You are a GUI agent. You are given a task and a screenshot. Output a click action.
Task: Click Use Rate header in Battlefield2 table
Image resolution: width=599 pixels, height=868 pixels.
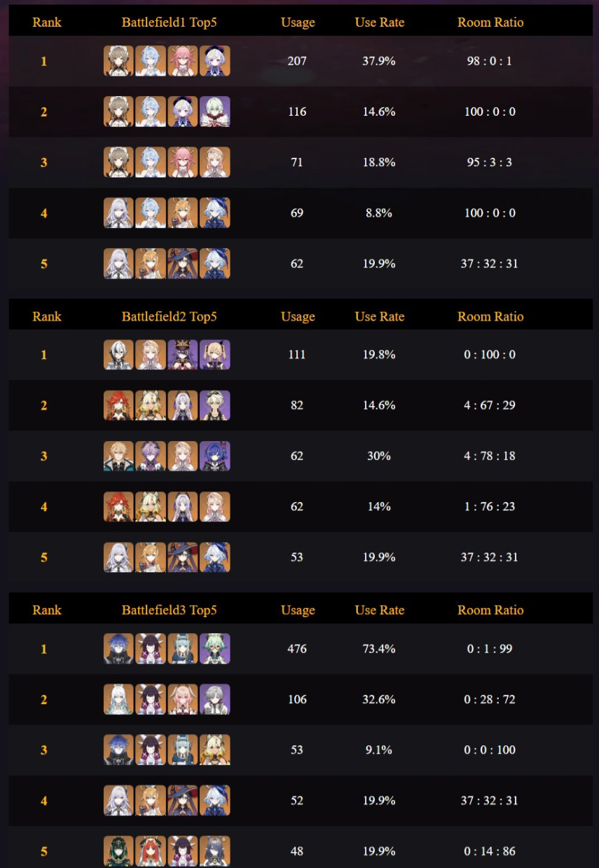coord(380,316)
